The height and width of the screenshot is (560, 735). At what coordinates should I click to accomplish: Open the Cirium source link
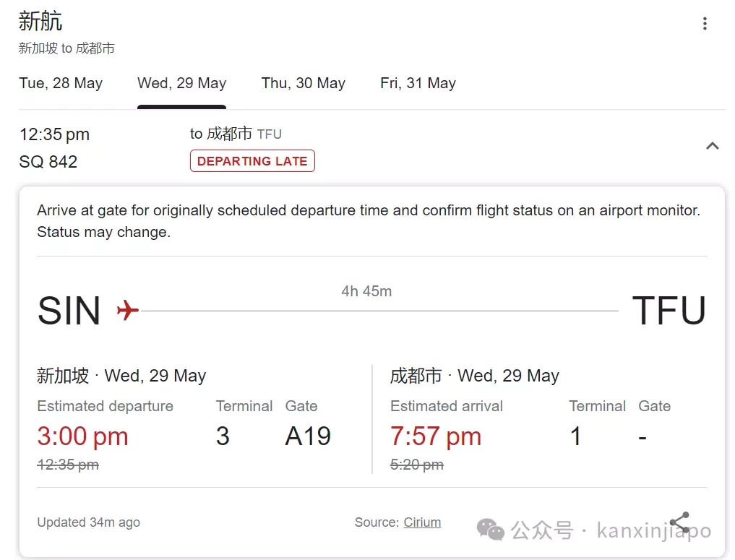422,522
